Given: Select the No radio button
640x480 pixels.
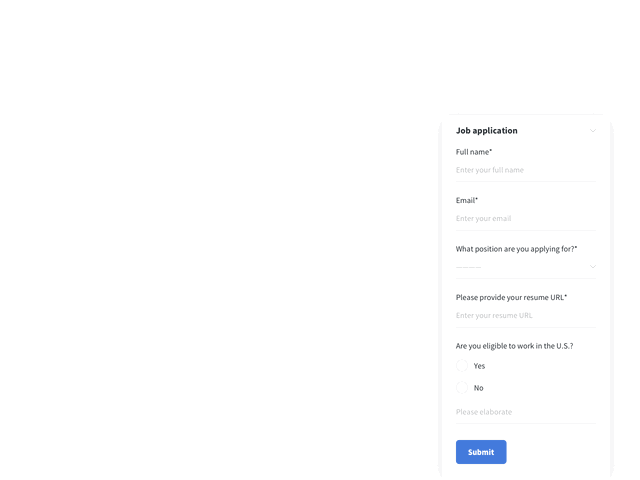Looking at the screenshot, I should (x=462, y=388).
